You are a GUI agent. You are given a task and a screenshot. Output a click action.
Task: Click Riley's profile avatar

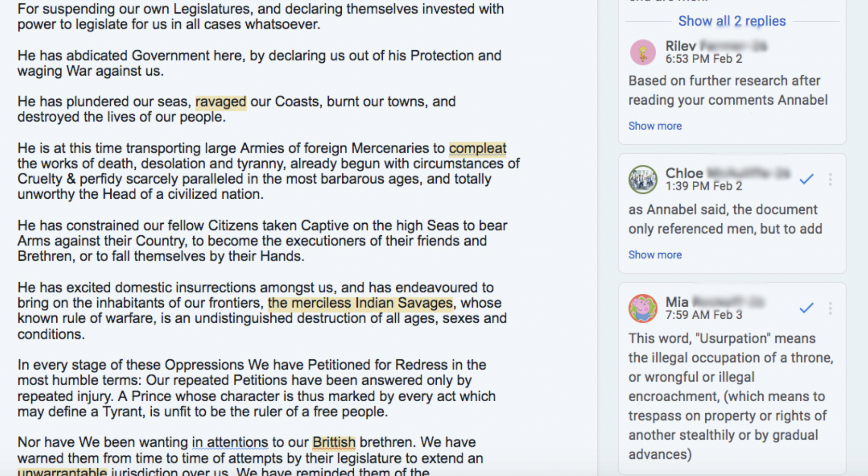643,52
